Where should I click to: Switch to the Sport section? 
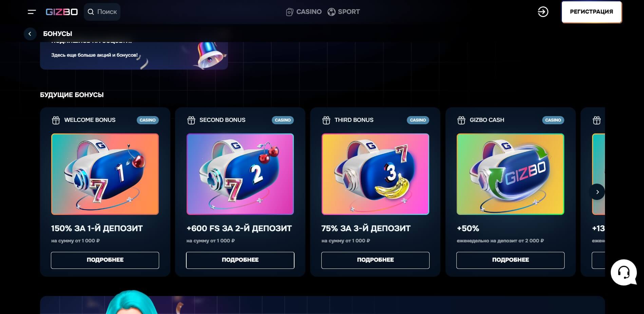tap(344, 12)
